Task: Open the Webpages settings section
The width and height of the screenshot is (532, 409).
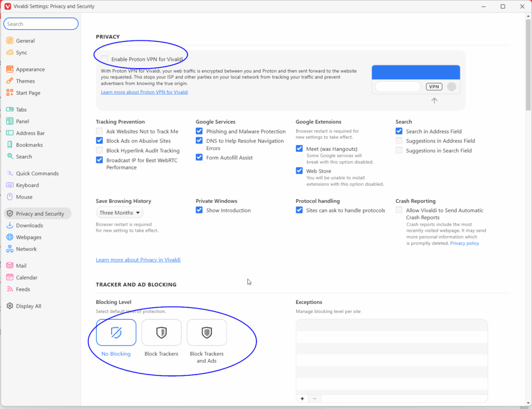Action: [x=29, y=238]
